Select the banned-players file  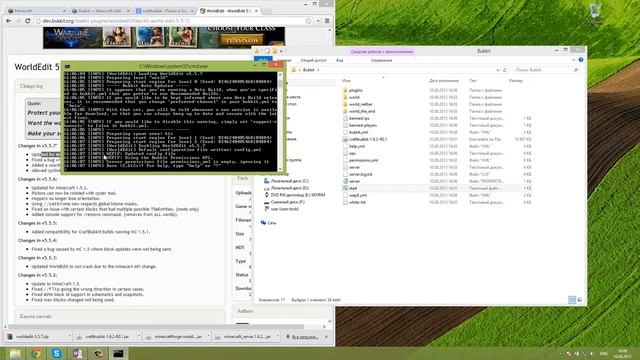[x=363, y=125]
